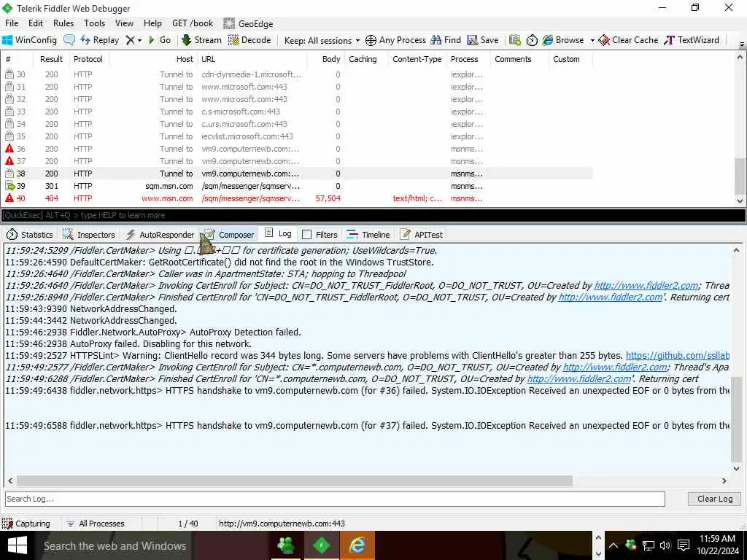Open the APITest tab
Screen dimensions: 747x560
421,234
